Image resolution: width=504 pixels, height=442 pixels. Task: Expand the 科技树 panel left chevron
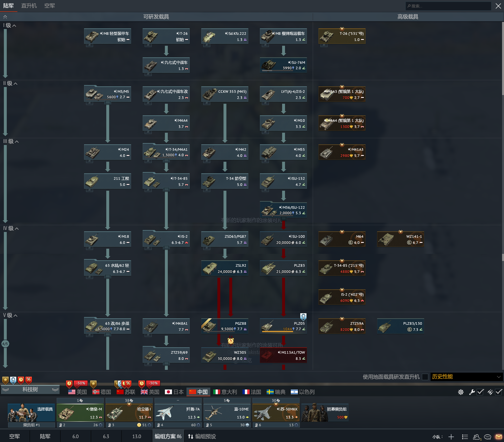tap(5, 389)
